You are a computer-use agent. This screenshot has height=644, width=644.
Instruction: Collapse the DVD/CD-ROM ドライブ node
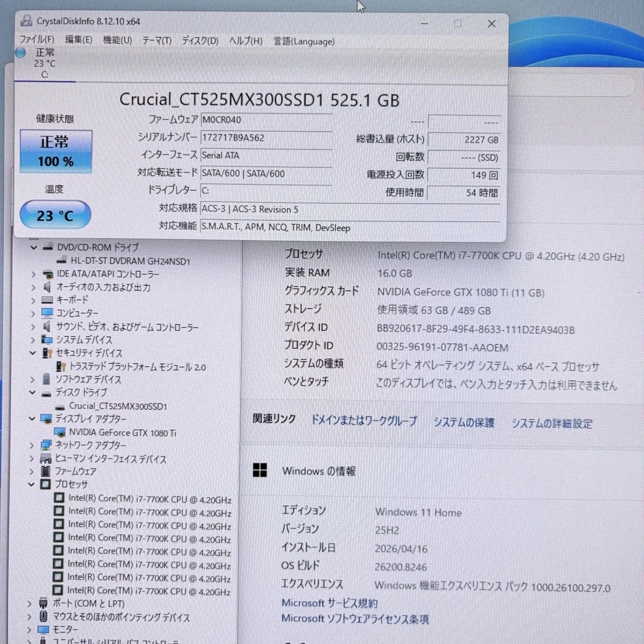coord(34,247)
